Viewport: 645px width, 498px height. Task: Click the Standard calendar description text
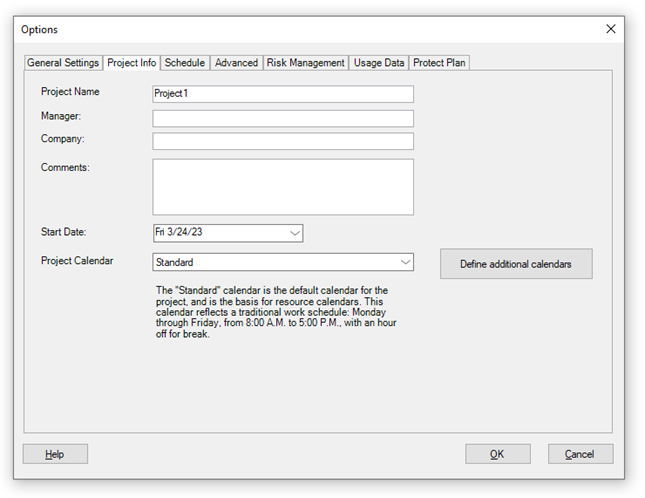(x=277, y=312)
